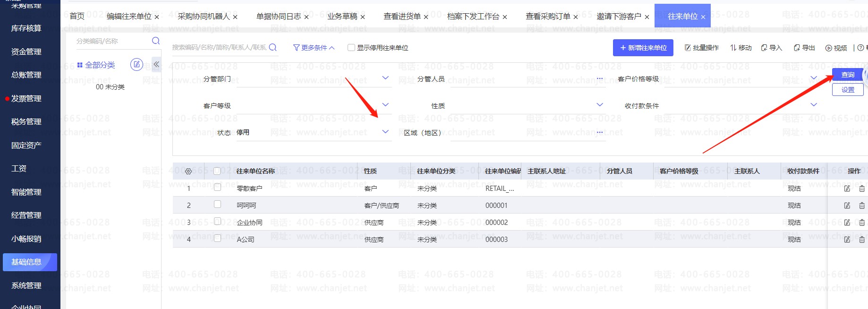This screenshot has width=868, height=309.
Task: Open the 视频 tutorial link
Action: click(836, 48)
